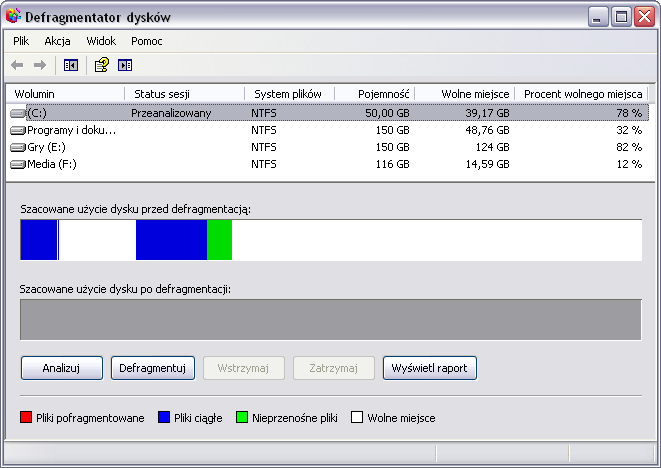Select the Media (F:) drive icon

point(18,164)
